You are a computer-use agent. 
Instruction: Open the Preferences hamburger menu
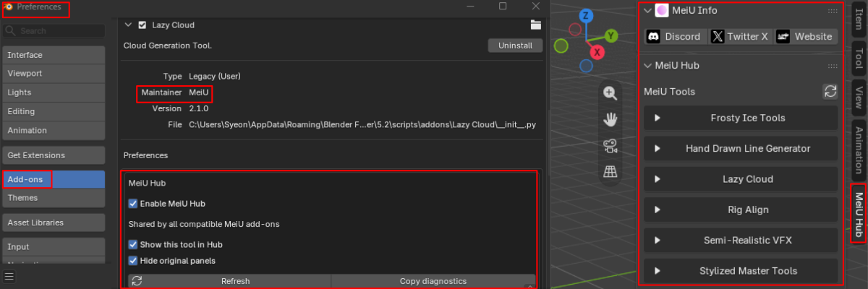coord(9,277)
